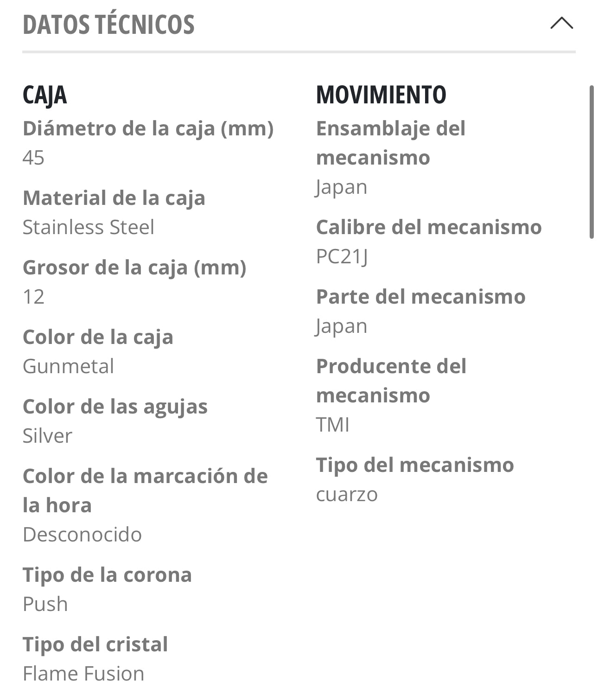Click the Tipo de la corona label
Viewport: 598px width, 700px height.
coord(107,575)
